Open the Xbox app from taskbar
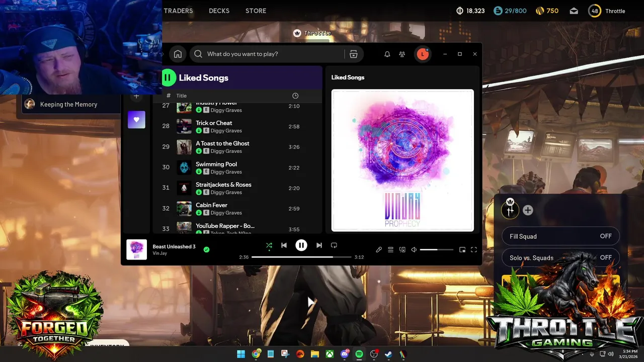Viewport: 644px width, 362px height. (x=330, y=354)
